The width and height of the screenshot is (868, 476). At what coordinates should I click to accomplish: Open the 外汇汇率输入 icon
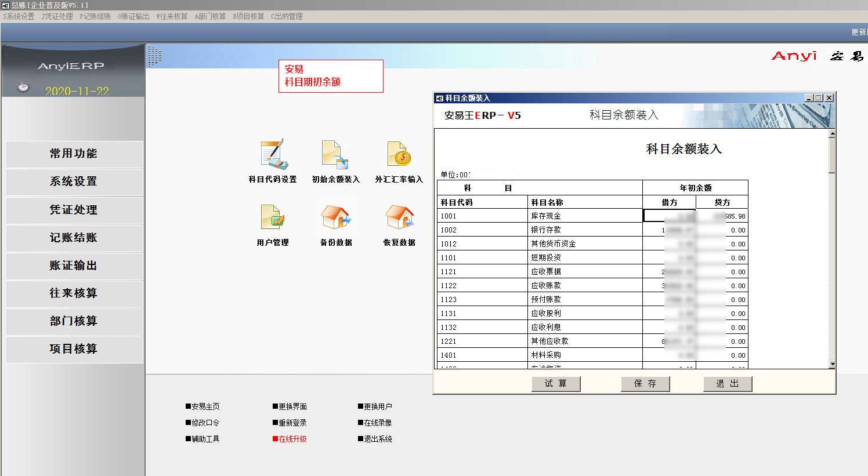tap(399, 155)
